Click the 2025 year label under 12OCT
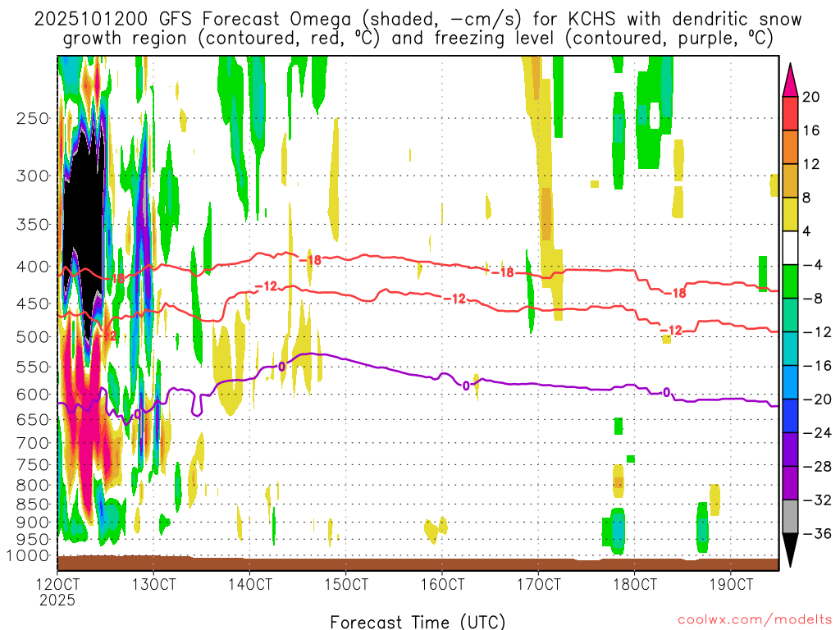840x630 pixels. pos(57,600)
